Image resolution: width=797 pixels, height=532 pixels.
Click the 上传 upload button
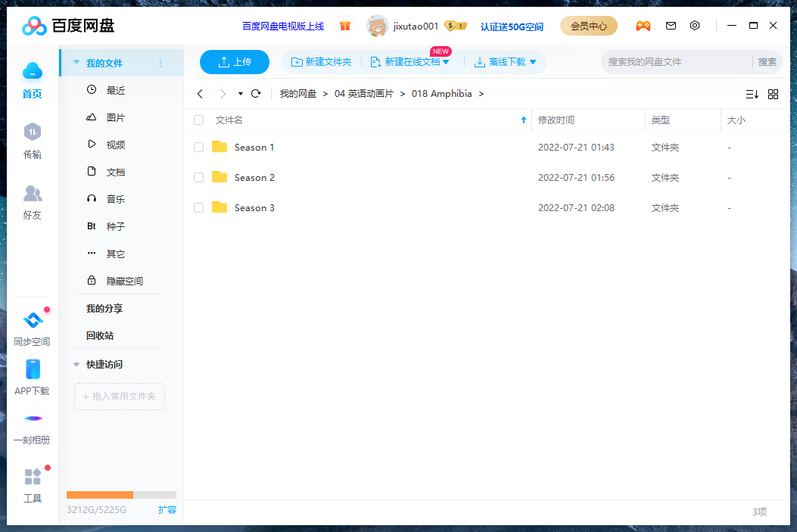pos(235,62)
